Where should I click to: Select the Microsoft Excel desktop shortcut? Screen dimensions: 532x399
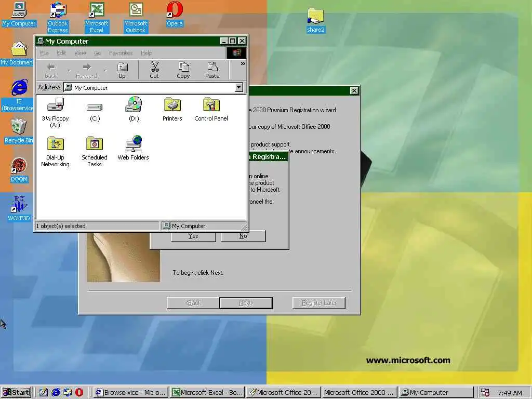pos(97,17)
